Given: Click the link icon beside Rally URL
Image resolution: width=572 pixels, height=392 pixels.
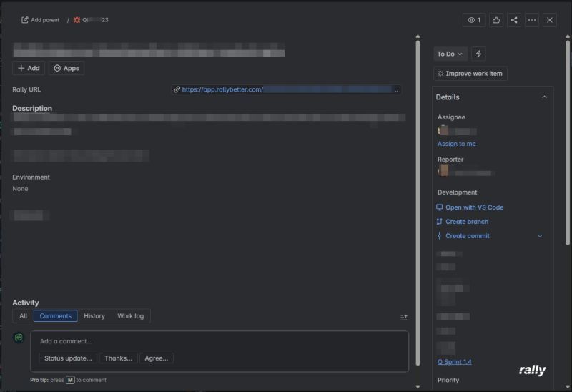Looking at the screenshot, I should (x=177, y=89).
